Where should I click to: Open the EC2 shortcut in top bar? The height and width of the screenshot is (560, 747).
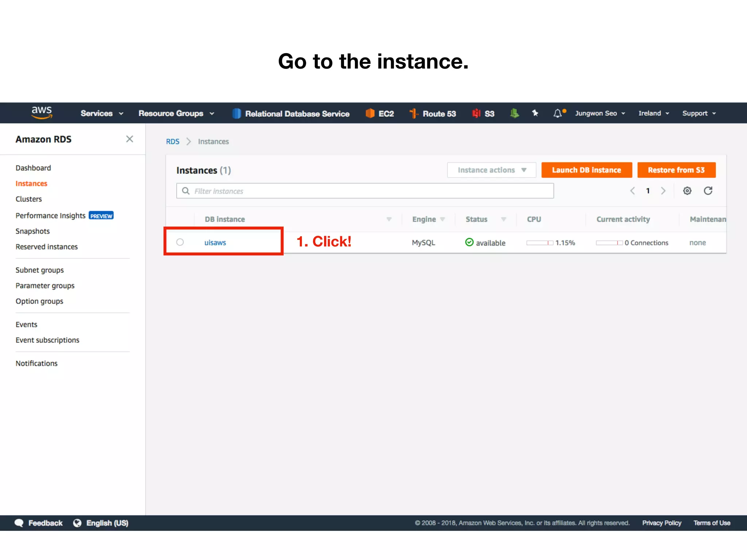[380, 113]
